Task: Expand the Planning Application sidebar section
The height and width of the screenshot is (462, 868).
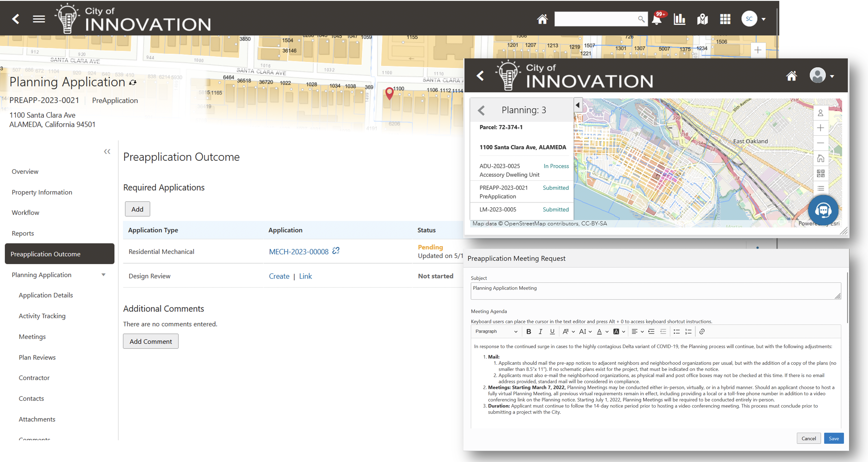Action: tap(103, 275)
